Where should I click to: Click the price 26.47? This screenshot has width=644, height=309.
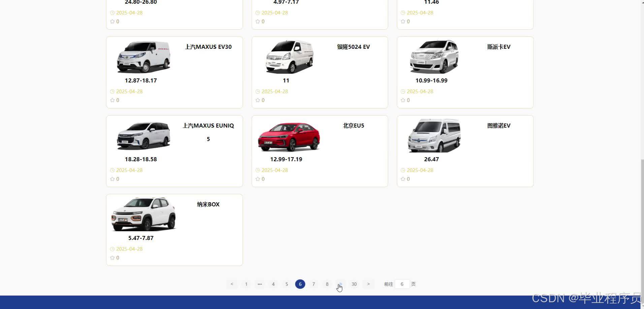(431, 159)
